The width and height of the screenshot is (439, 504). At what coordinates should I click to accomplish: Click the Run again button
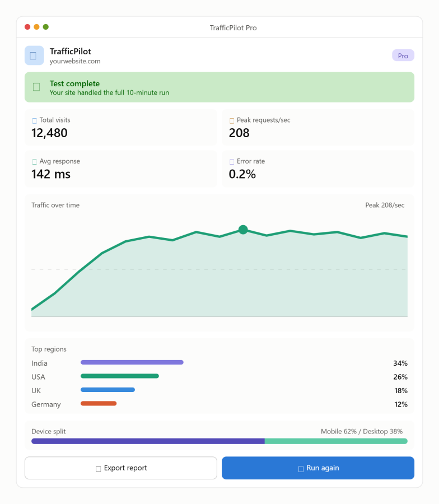318,468
